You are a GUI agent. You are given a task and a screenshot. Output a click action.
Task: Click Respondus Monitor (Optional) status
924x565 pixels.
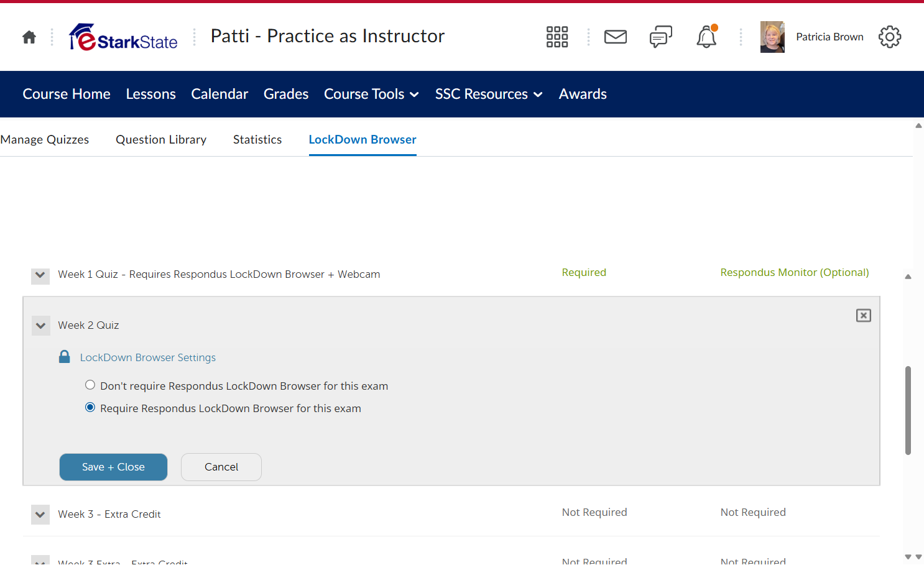[795, 272]
